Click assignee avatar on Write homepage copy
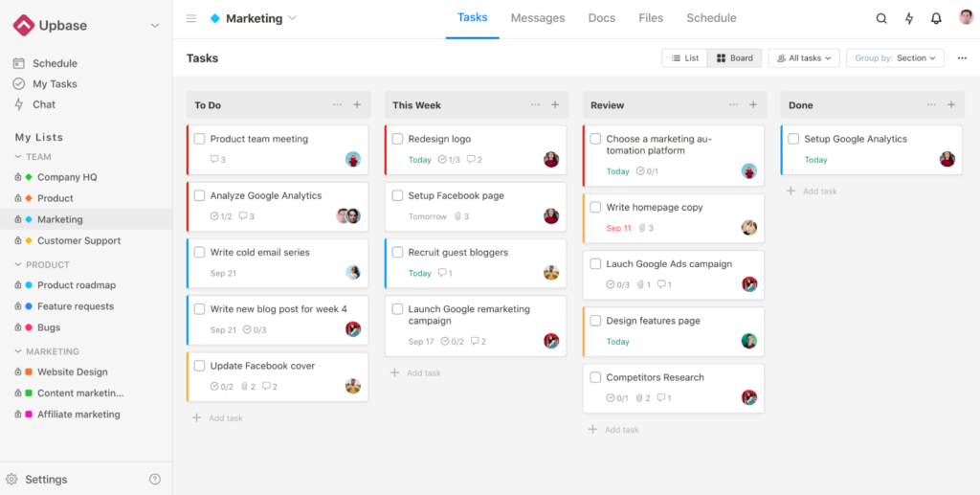Image resolution: width=980 pixels, height=495 pixels. click(749, 228)
